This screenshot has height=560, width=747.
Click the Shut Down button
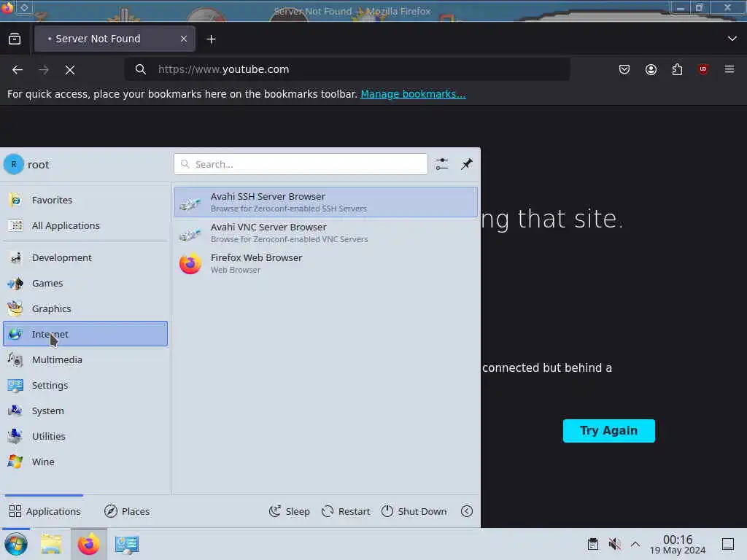click(414, 511)
